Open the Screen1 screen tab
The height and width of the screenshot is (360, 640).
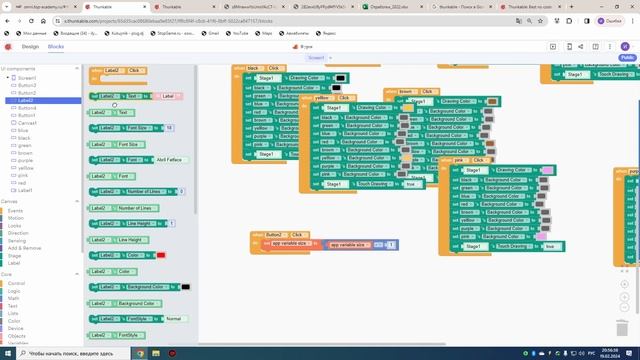[x=316, y=58]
